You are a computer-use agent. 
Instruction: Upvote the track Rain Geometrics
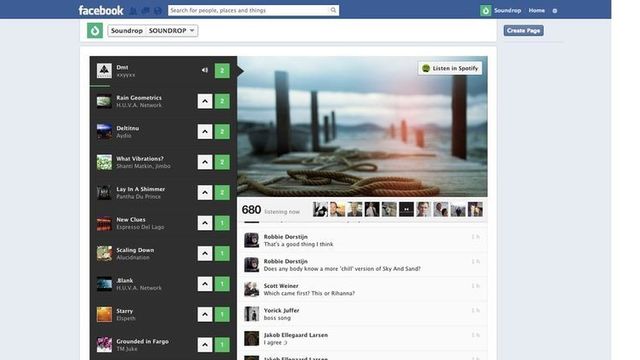(x=205, y=101)
